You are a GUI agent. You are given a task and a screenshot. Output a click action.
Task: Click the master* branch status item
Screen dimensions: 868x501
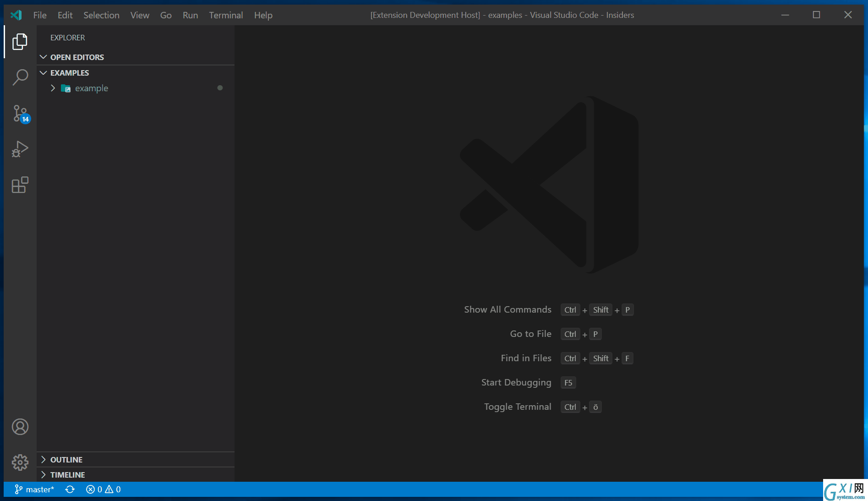(x=34, y=490)
